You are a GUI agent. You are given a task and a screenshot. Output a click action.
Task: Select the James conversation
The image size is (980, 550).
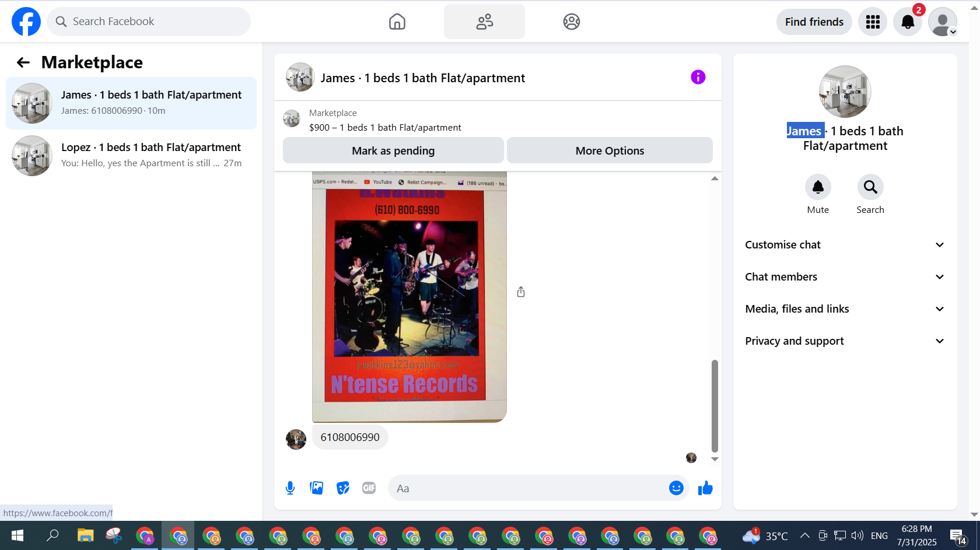click(x=131, y=103)
